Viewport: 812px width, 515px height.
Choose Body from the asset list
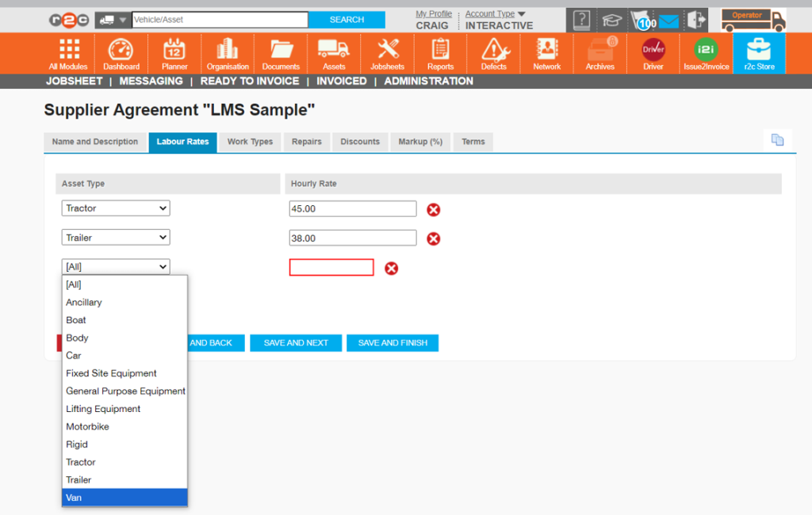click(x=124, y=338)
